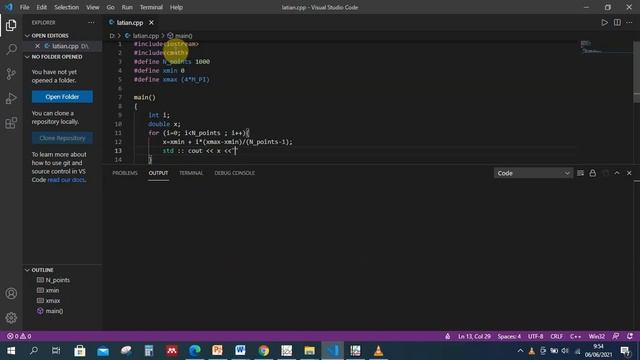Screen dimensions: 640x360
Task: Click the notifications bell in status bar
Action: point(630,336)
